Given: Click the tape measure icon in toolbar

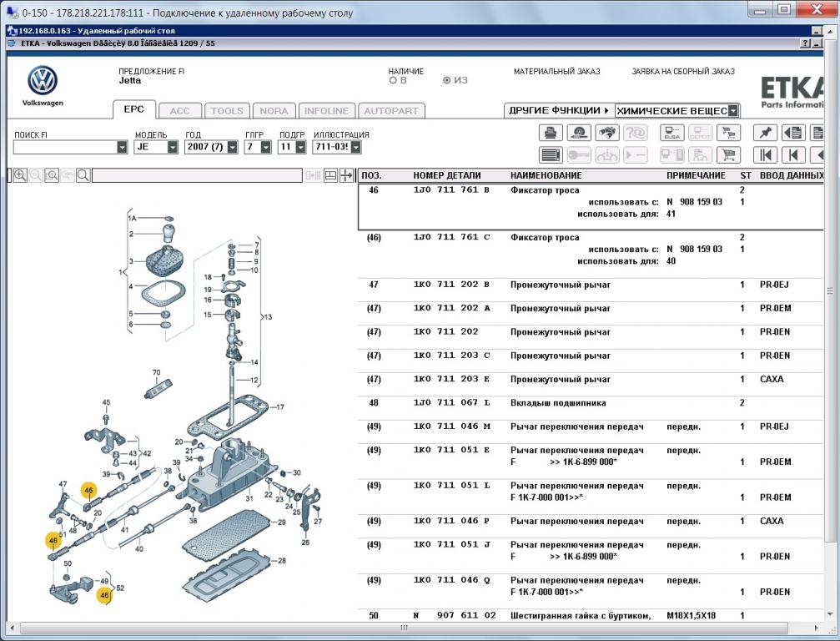Looking at the screenshot, I should point(579,133).
